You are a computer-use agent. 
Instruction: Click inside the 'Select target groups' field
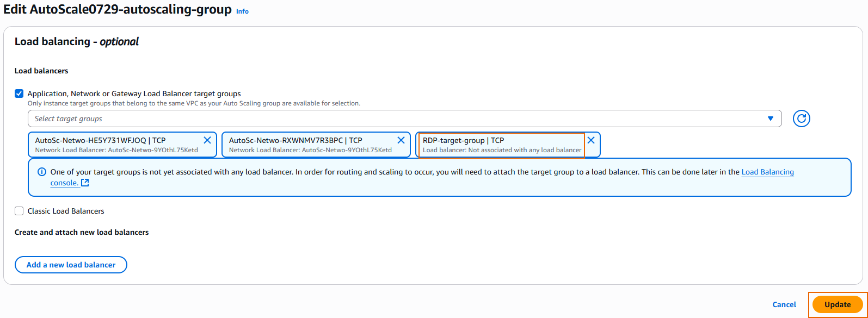coord(381,119)
